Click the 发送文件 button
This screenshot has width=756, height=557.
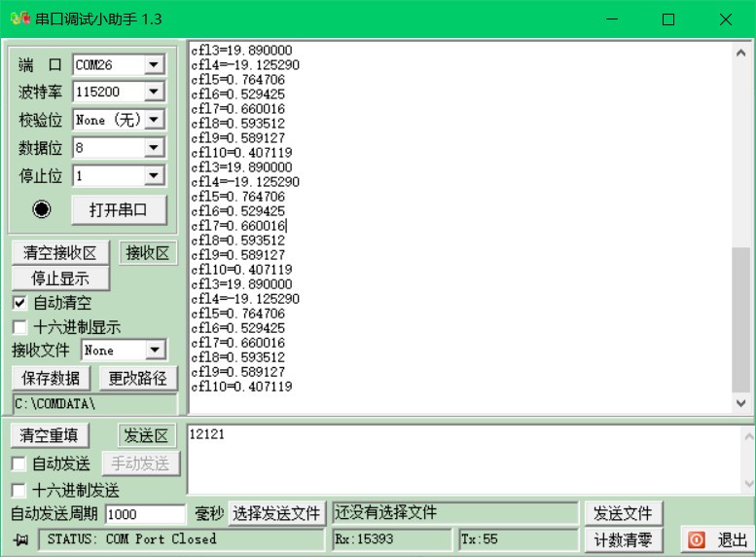coord(624,513)
